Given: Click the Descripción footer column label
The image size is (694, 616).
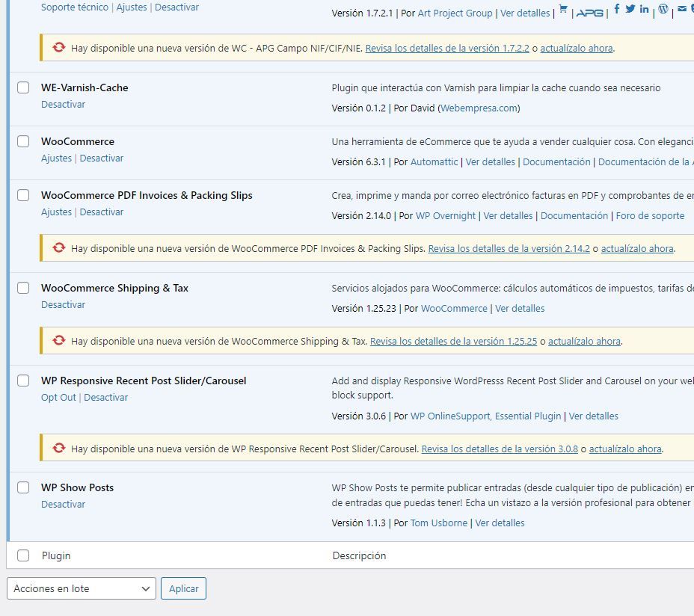Looking at the screenshot, I should [360, 555].
